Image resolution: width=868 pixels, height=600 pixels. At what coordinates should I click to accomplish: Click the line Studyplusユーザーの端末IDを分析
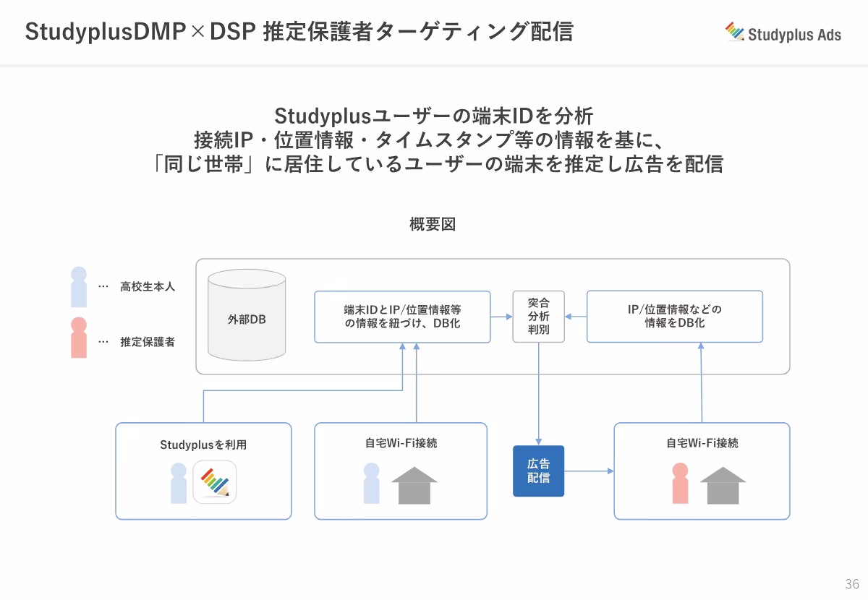point(434,116)
